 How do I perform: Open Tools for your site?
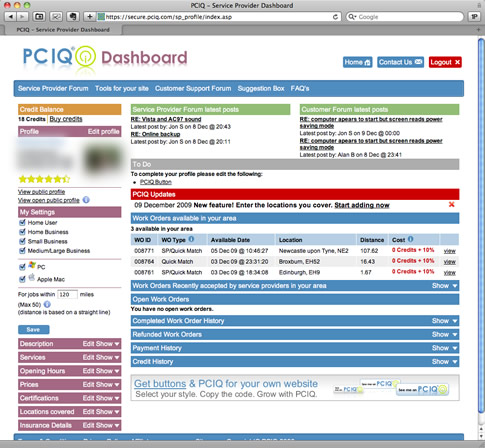click(122, 88)
